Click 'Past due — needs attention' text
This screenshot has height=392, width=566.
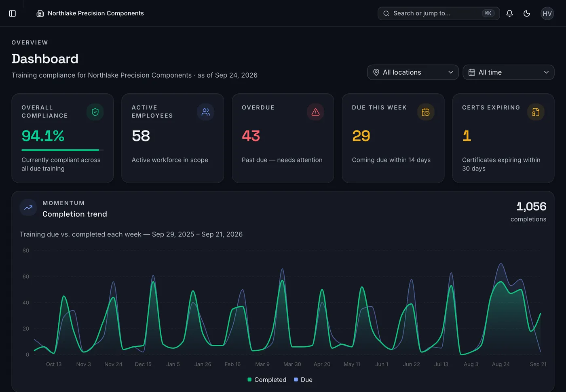pos(282,160)
